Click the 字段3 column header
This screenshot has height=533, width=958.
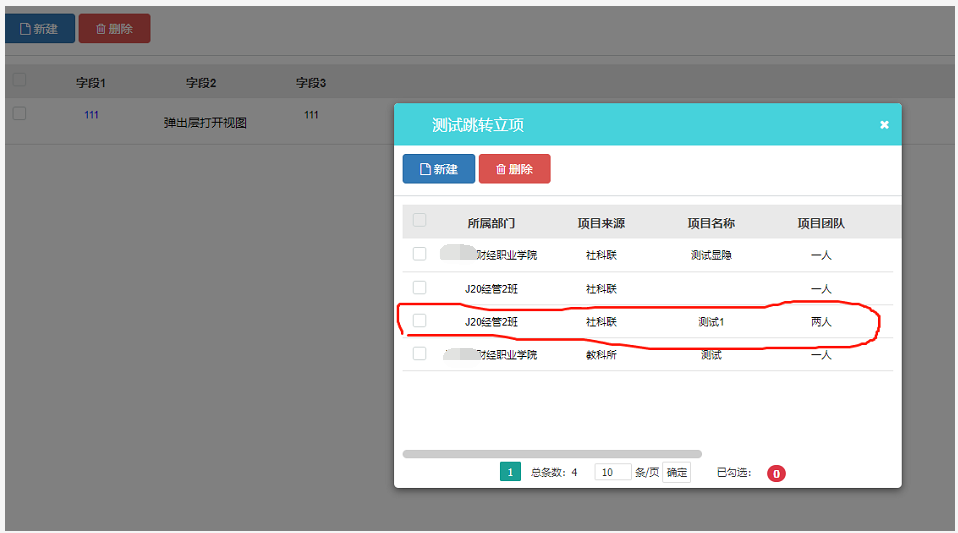pos(311,83)
